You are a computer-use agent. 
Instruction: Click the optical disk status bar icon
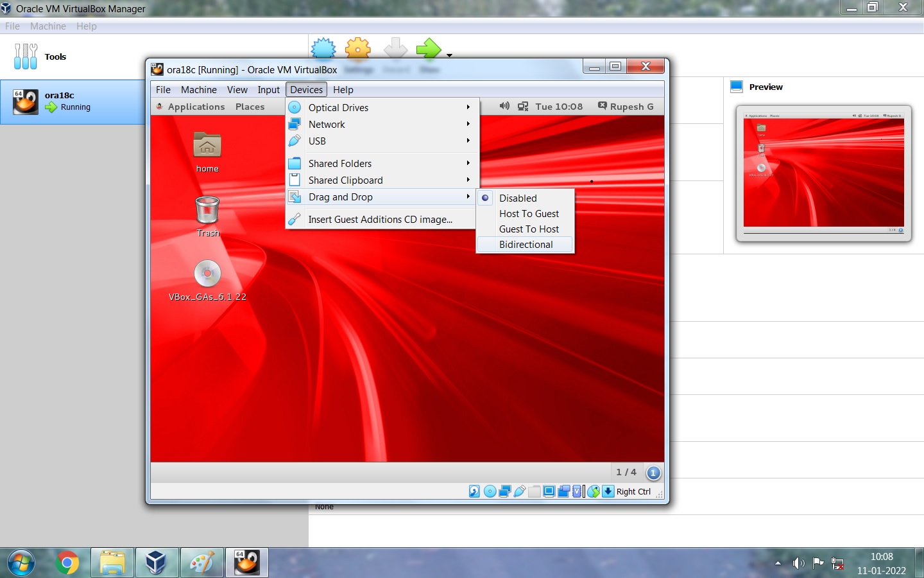(x=490, y=491)
